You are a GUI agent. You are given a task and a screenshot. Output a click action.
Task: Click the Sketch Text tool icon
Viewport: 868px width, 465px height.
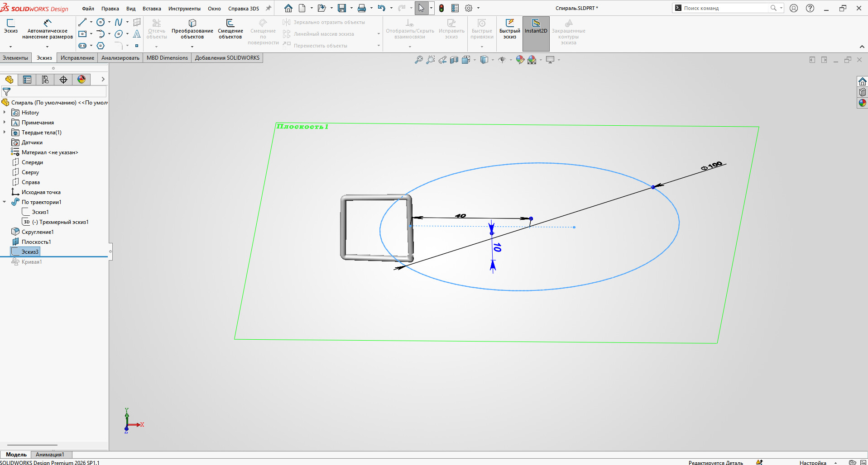(x=137, y=34)
